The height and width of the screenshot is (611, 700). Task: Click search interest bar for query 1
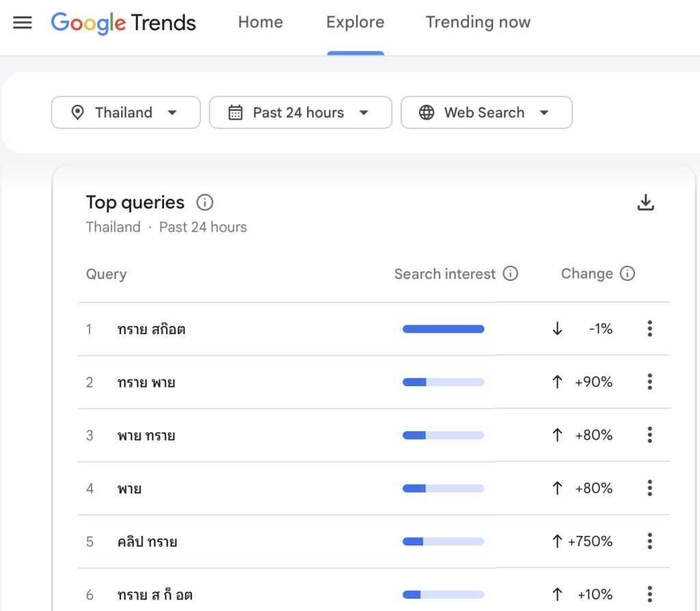click(x=443, y=329)
